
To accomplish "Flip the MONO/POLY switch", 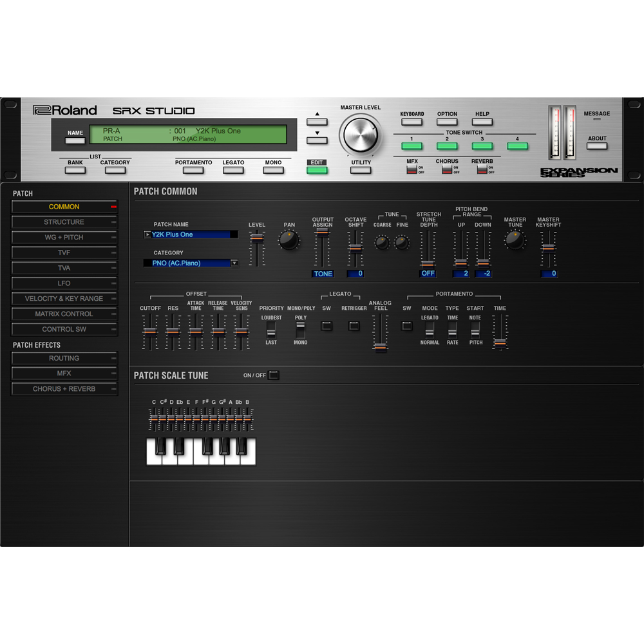I will point(301,330).
